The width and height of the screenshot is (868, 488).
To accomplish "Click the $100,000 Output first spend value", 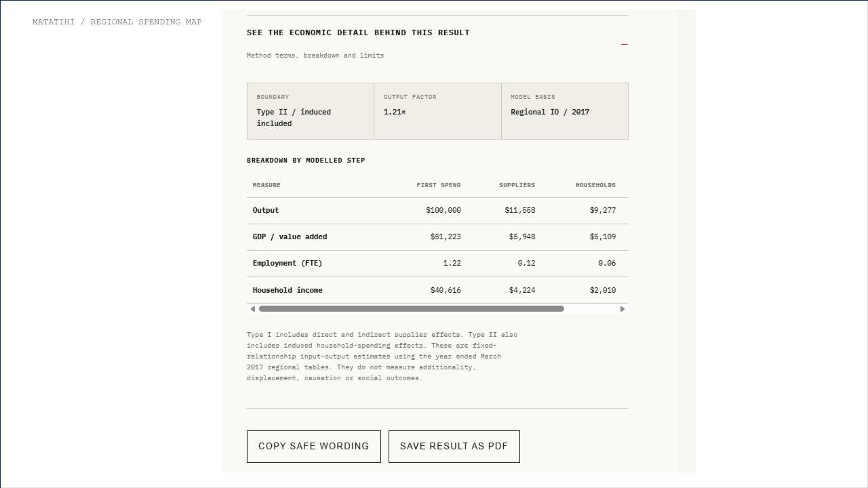I will click(443, 211).
